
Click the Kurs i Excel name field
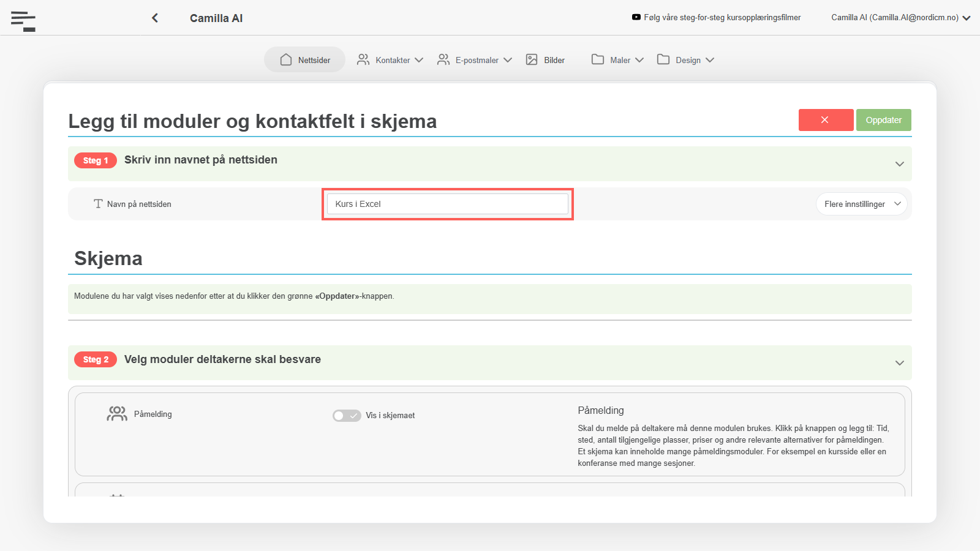click(448, 204)
